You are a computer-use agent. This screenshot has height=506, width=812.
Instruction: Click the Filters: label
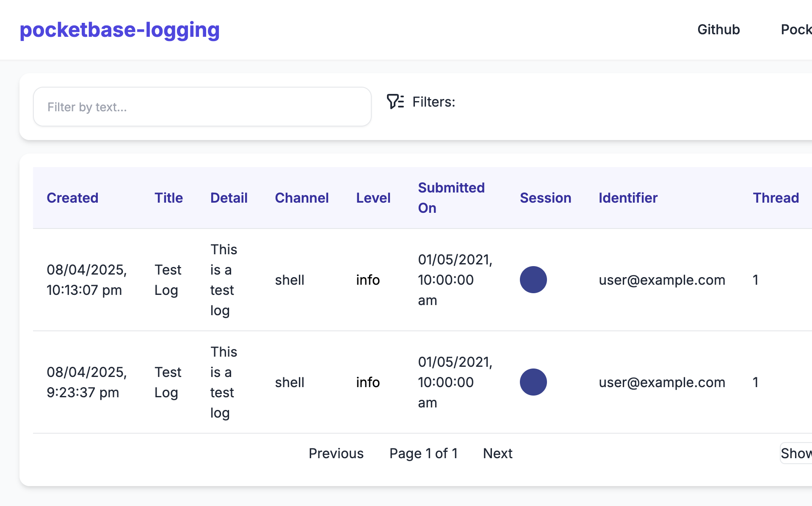434,102
